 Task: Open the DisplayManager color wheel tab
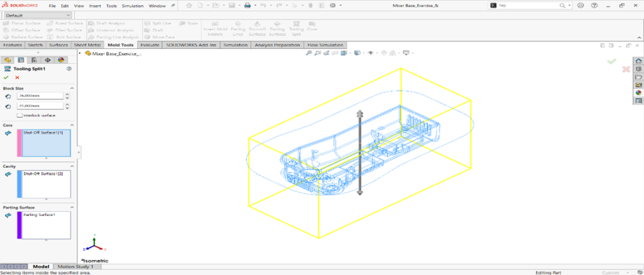[61, 60]
